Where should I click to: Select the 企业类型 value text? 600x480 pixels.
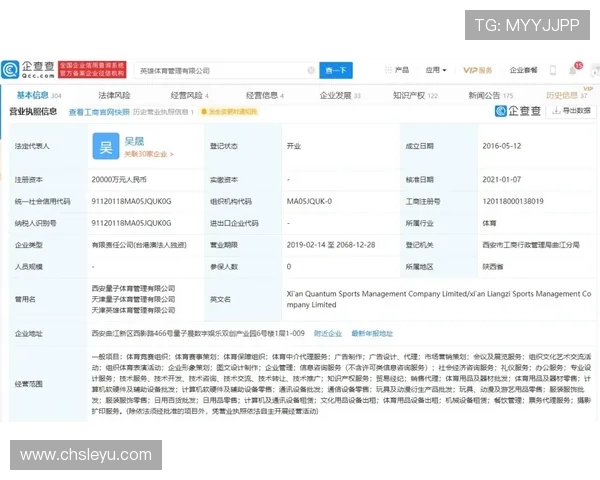[139, 245]
